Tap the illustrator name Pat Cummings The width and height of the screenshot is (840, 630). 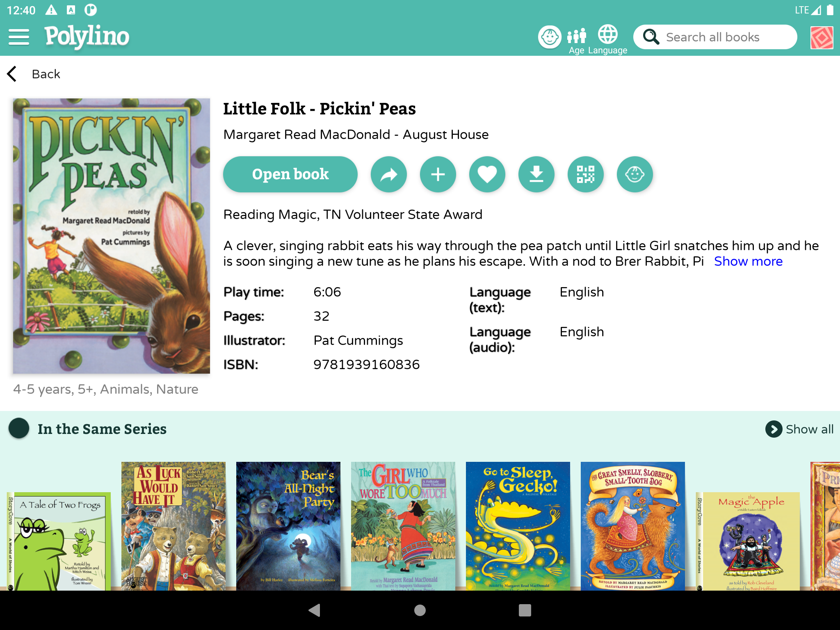tap(358, 340)
